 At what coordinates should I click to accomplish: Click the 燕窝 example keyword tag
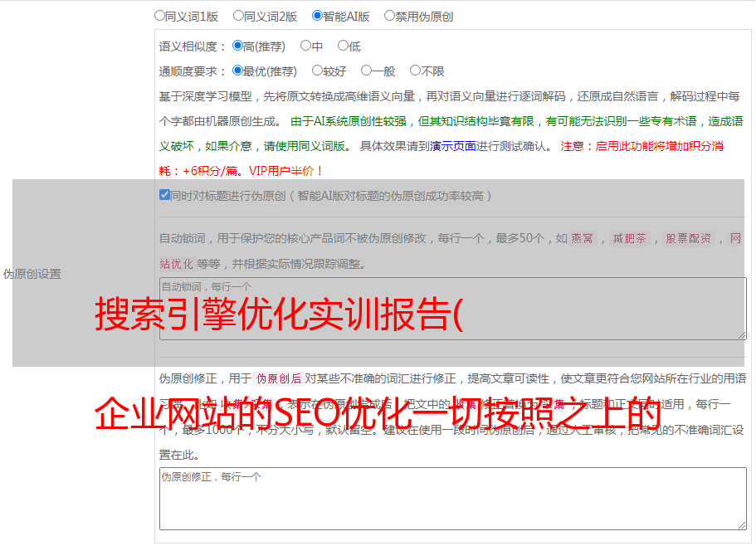[583, 239]
